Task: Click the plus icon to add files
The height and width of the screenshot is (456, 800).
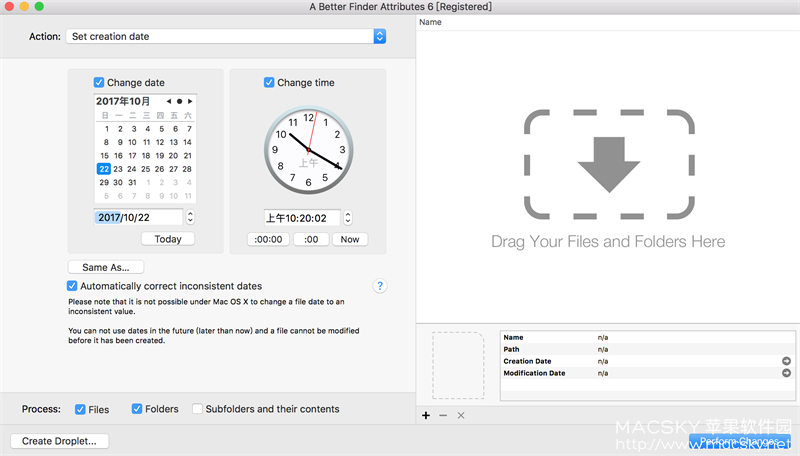Action: [426, 415]
